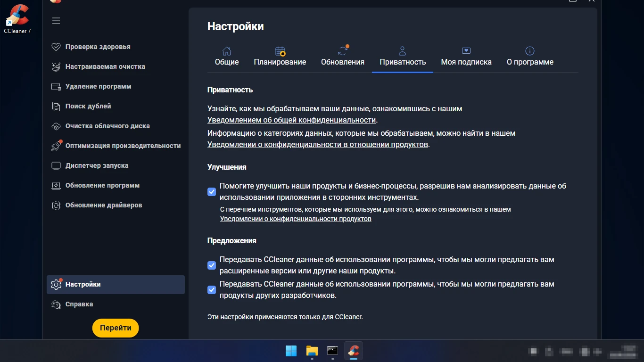
Task: Click the cloud icon for Очистка облачного диска
Action: click(56, 126)
